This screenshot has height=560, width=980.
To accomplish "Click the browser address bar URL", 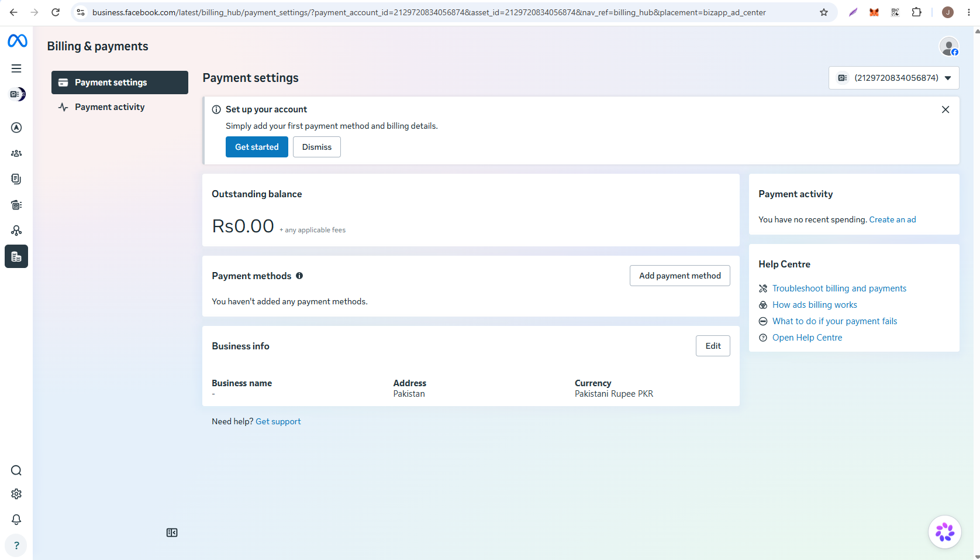I will (x=429, y=12).
